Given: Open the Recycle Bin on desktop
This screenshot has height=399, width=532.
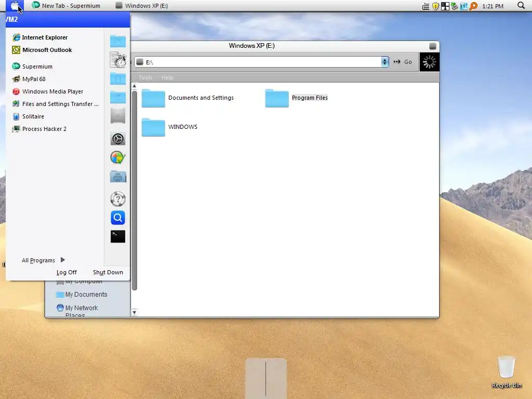Looking at the screenshot, I should pos(506,371).
